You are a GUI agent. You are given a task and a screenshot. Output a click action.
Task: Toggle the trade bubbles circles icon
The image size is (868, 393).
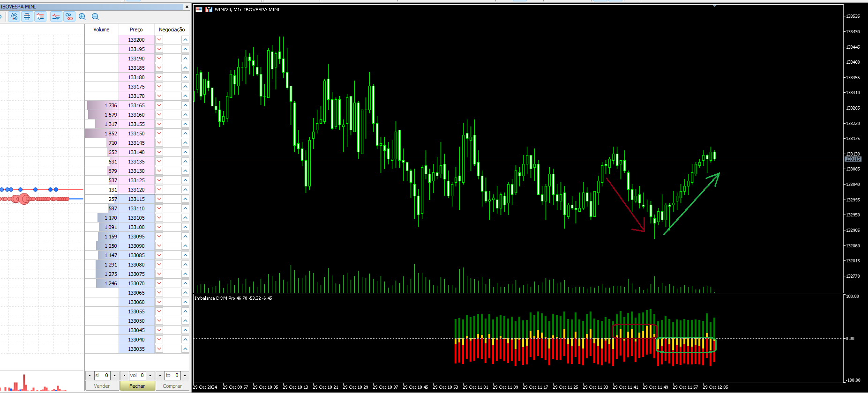(x=69, y=17)
